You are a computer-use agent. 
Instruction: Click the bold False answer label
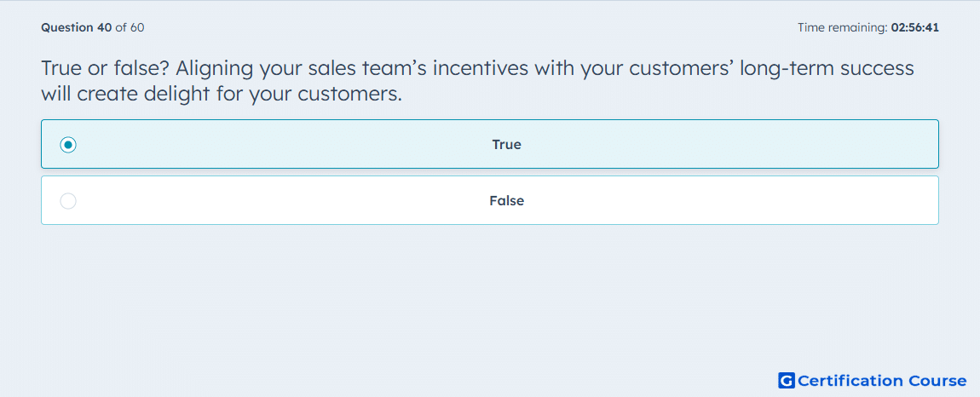(506, 201)
